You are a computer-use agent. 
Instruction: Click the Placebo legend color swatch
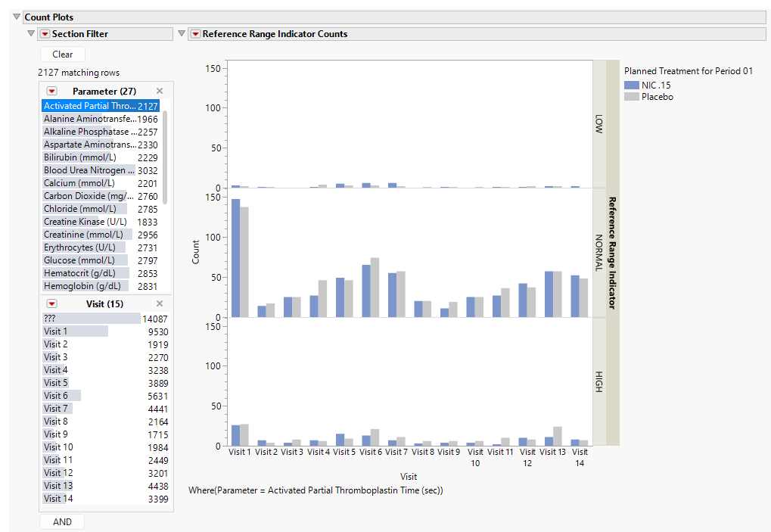click(x=631, y=97)
